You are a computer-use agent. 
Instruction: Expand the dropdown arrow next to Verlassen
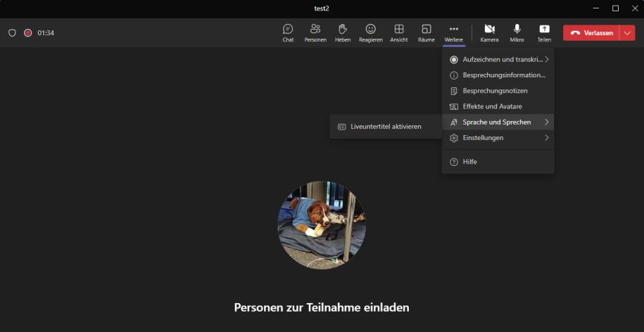[x=627, y=33]
